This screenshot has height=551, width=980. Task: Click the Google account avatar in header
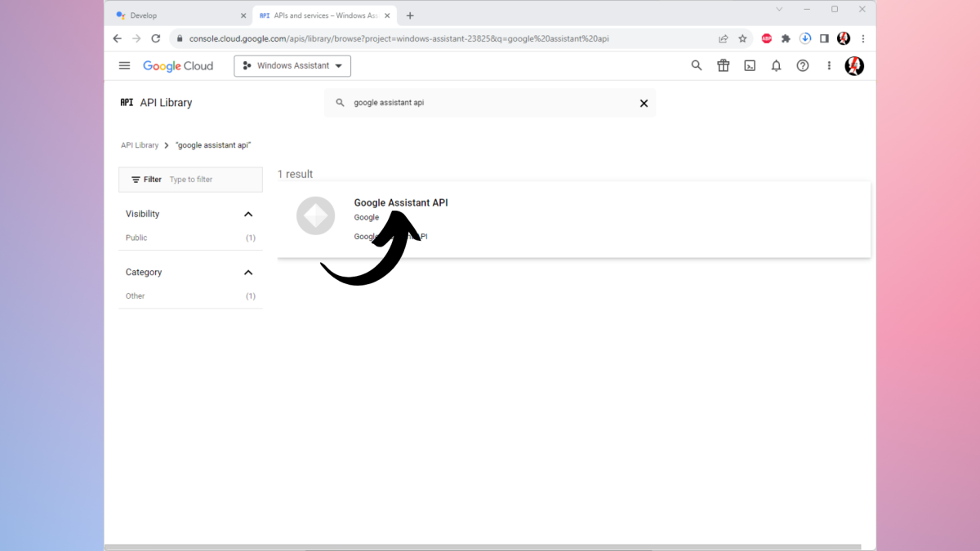(854, 66)
